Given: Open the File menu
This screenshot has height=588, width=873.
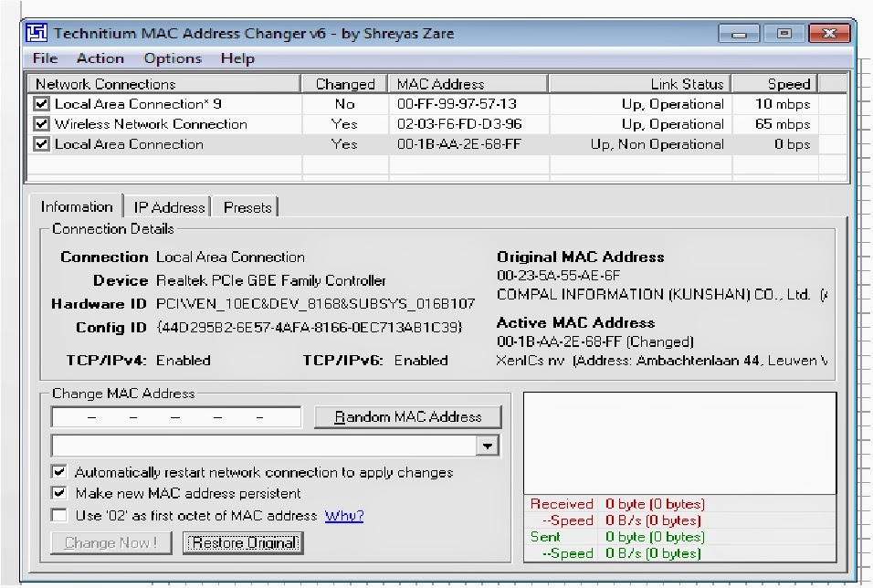Looking at the screenshot, I should 43,58.
